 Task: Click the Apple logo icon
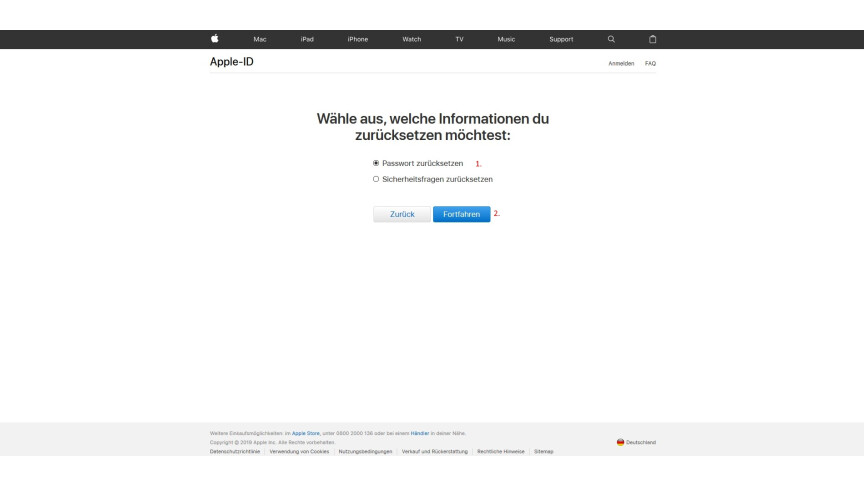(214, 39)
